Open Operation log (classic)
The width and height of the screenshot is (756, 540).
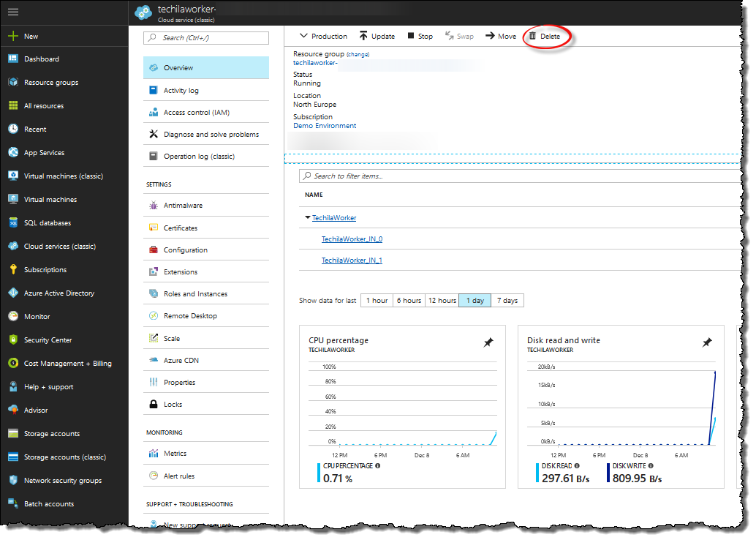click(x=206, y=157)
